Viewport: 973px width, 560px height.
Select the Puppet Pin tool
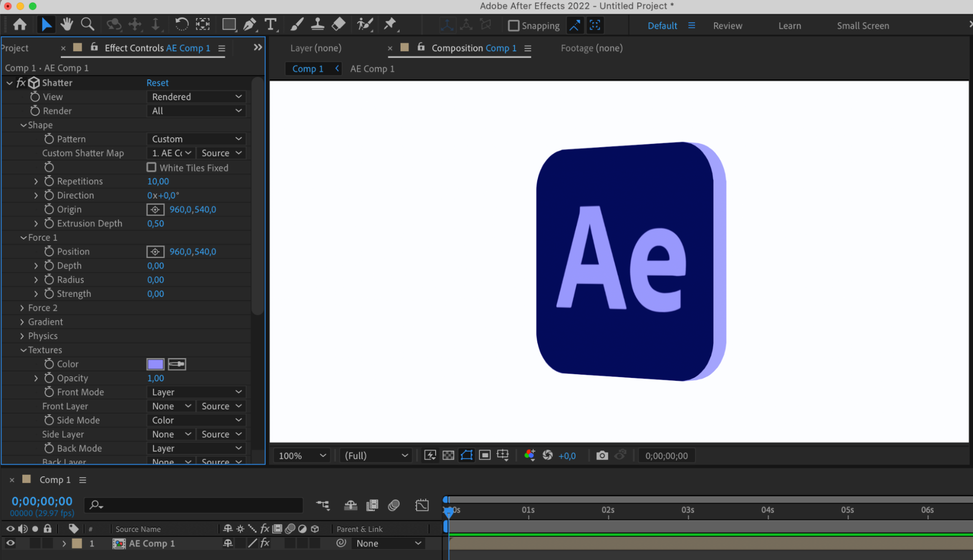[x=390, y=24]
